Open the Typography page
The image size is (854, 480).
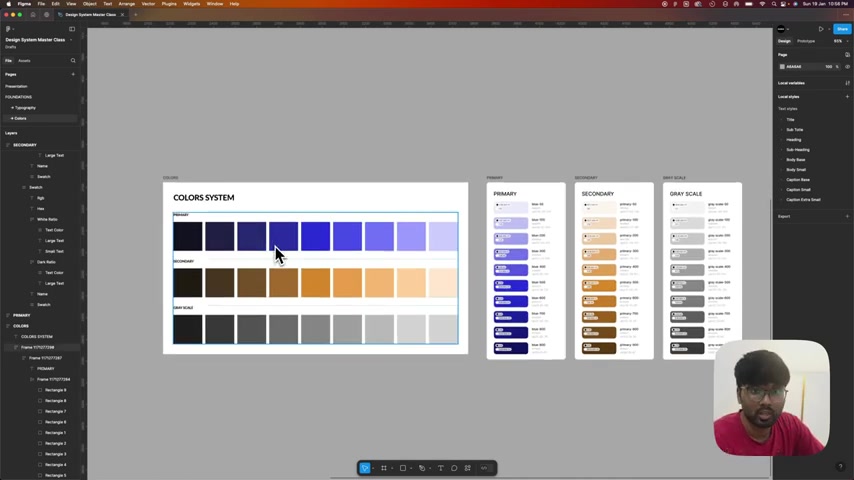(26, 108)
